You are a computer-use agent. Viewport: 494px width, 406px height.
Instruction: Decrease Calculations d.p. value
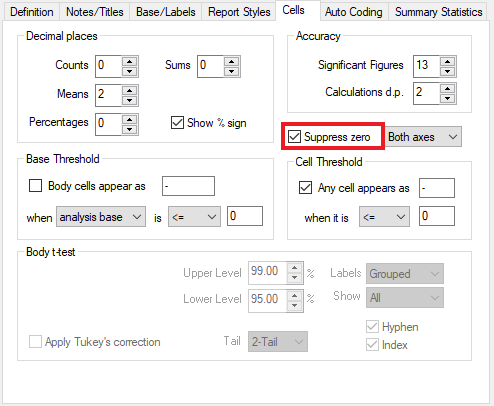click(447, 98)
